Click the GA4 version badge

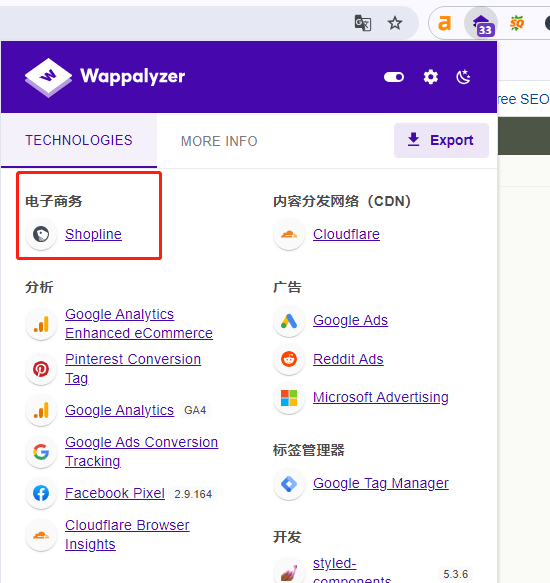195,410
